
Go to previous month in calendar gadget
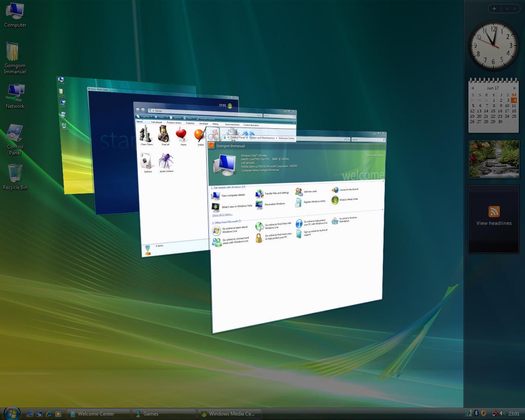pos(472,88)
